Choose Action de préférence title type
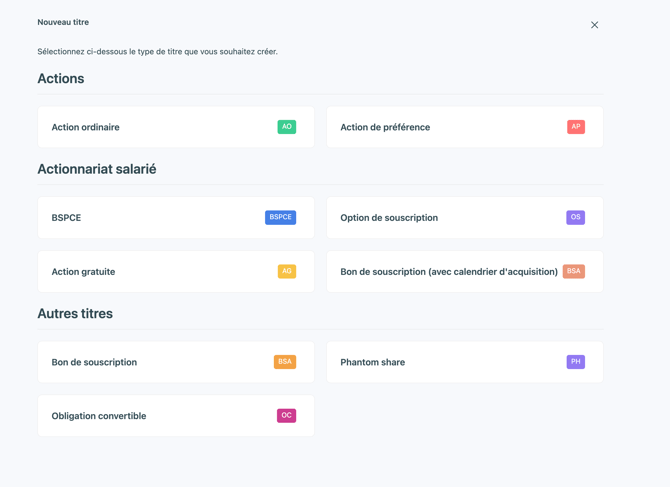 coord(465,127)
